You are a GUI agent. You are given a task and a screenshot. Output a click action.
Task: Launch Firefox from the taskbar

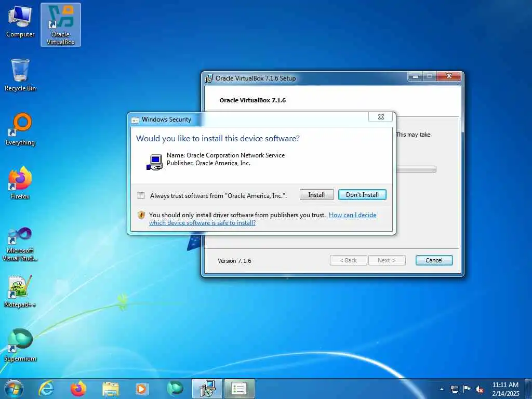pyautogui.click(x=78, y=389)
